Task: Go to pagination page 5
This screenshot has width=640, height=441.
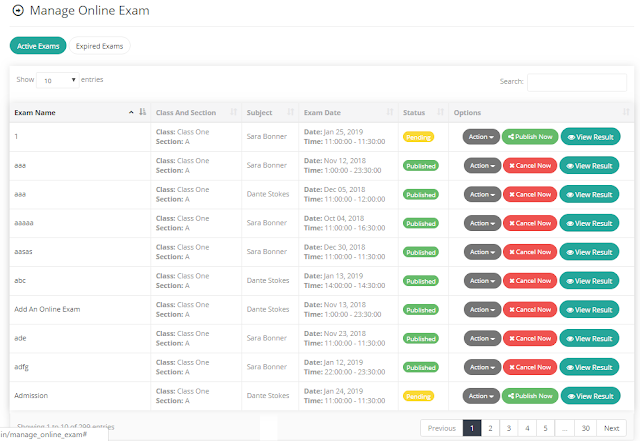Action: 545,428
